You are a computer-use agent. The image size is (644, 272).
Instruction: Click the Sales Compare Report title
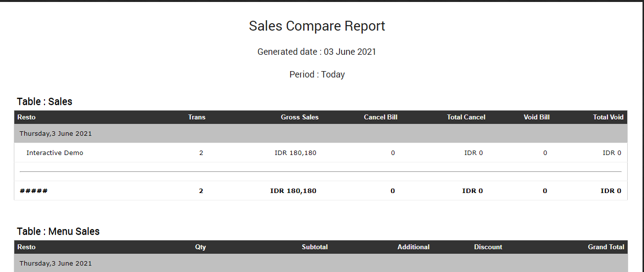(x=317, y=26)
